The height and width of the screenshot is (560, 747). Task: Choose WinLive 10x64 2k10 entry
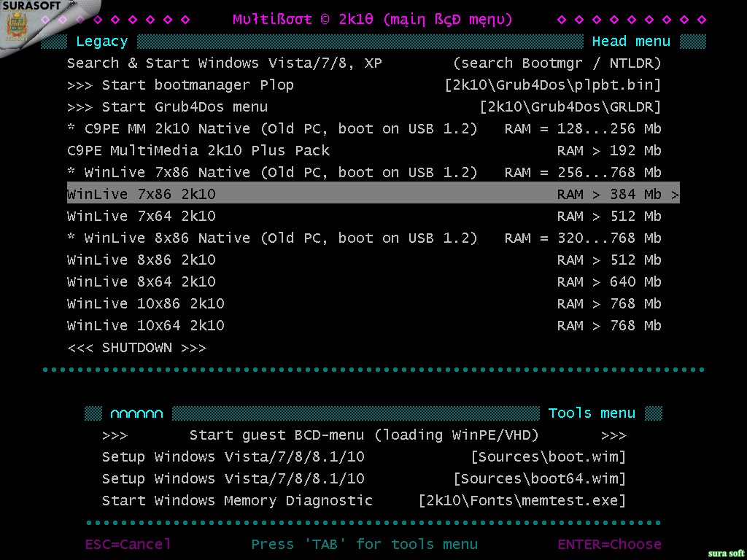click(364, 326)
